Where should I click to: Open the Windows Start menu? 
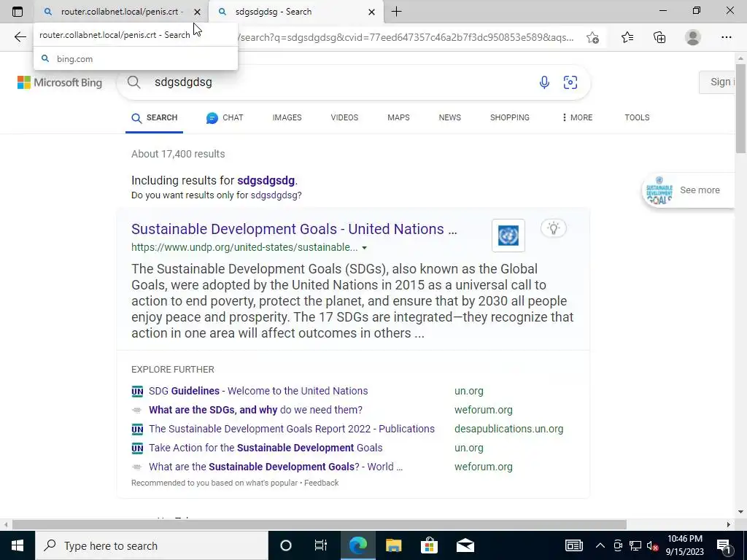[18, 545]
